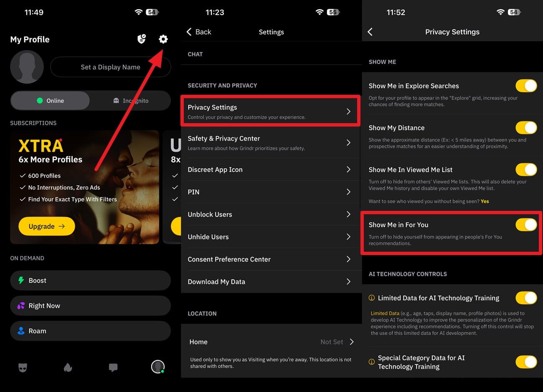Tap battery indicator on My Profile screen
This screenshot has height=392, width=543.
point(152,12)
